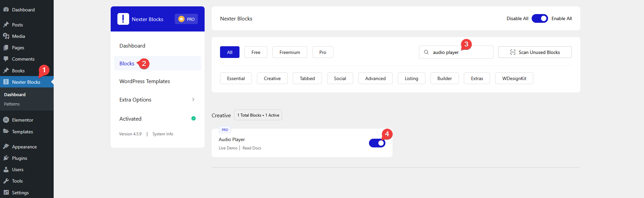Expand the Extra Options chevron

coord(193,100)
